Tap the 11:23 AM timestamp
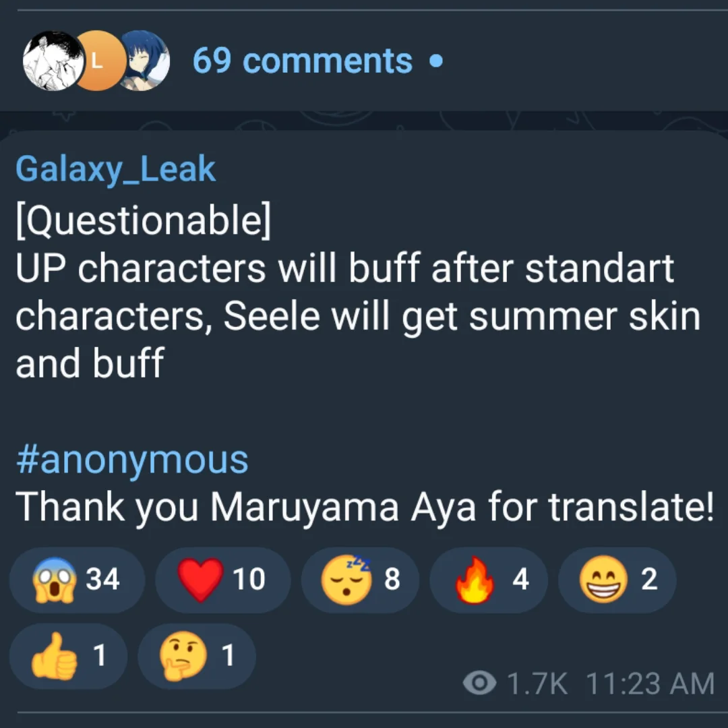Screen dimensions: 728x728 click(650, 684)
